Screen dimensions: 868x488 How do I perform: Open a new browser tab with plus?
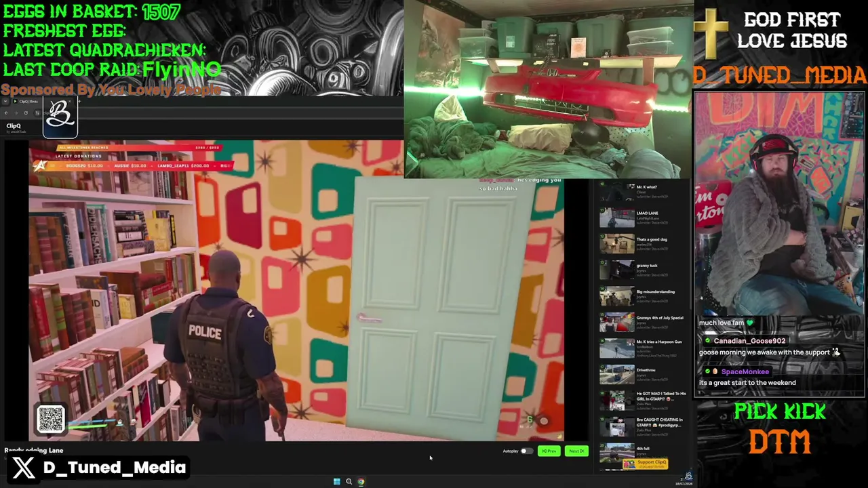[79, 102]
